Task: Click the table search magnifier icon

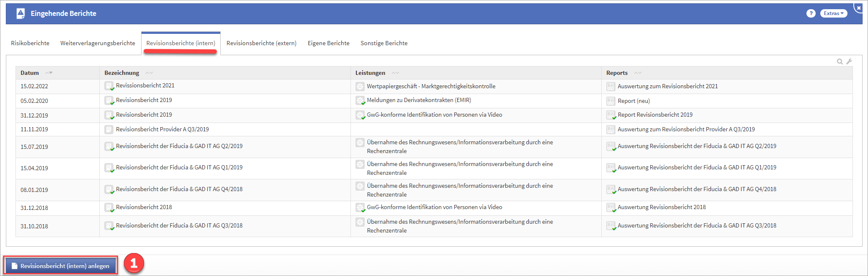Action: click(x=840, y=61)
